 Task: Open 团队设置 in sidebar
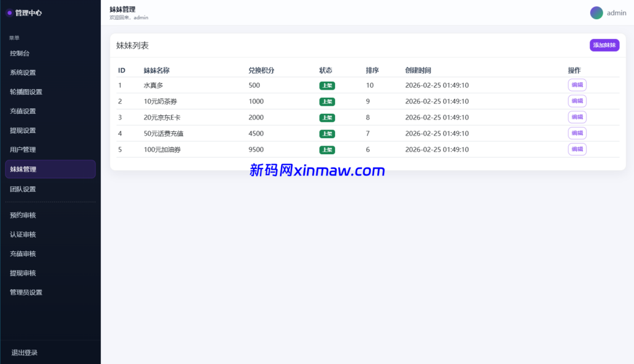pyautogui.click(x=23, y=189)
